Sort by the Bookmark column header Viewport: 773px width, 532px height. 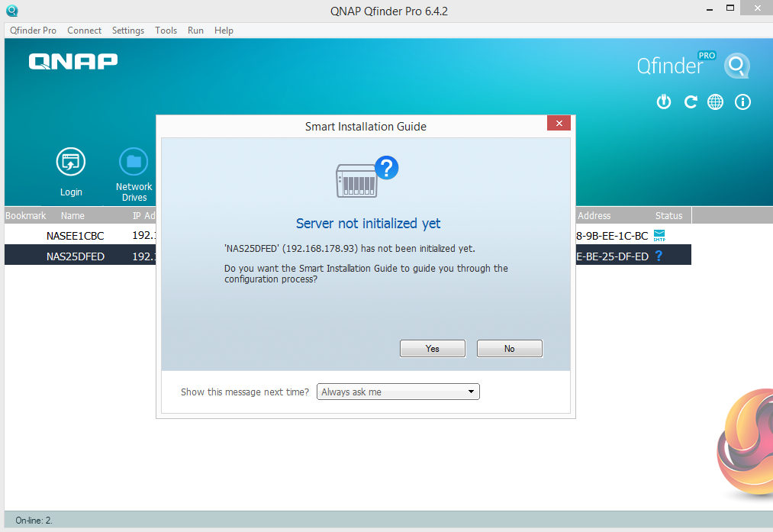point(26,215)
